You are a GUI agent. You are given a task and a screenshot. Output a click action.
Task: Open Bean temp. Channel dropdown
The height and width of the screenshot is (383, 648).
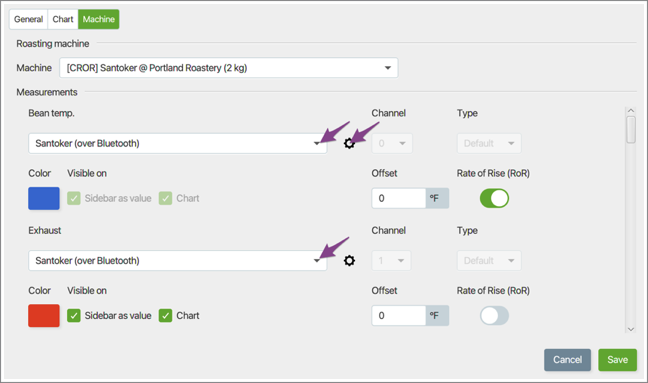coord(392,143)
